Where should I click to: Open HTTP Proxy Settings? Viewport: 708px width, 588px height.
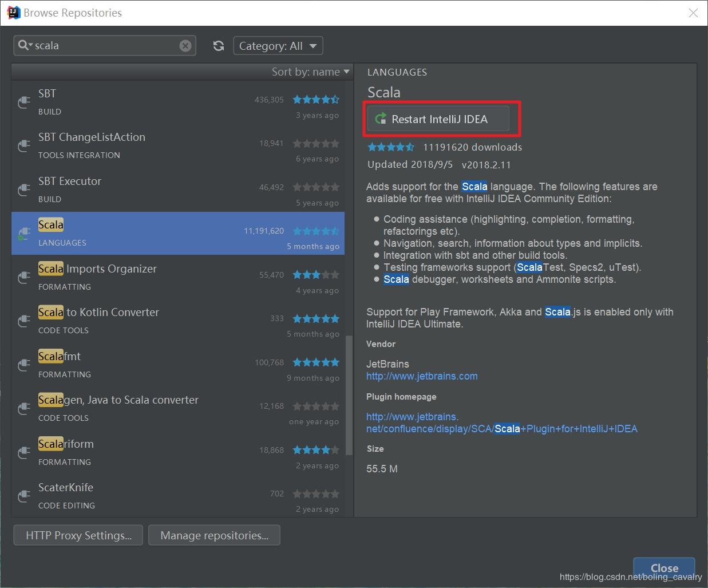(x=78, y=535)
